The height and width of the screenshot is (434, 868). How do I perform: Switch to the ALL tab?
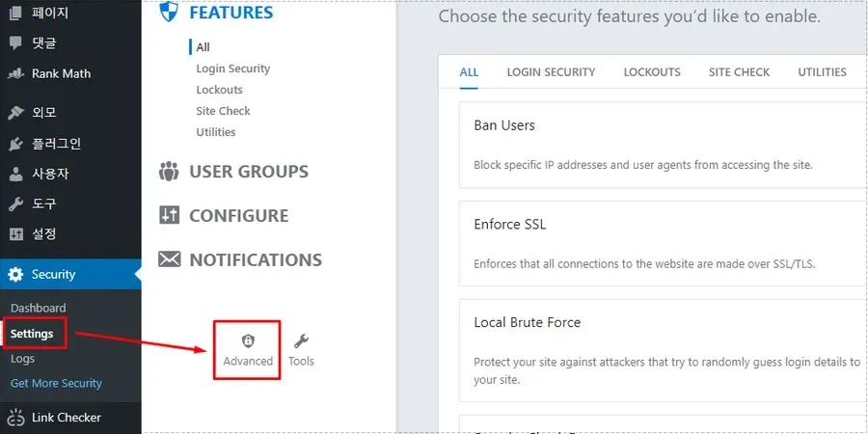tap(469, 72)
